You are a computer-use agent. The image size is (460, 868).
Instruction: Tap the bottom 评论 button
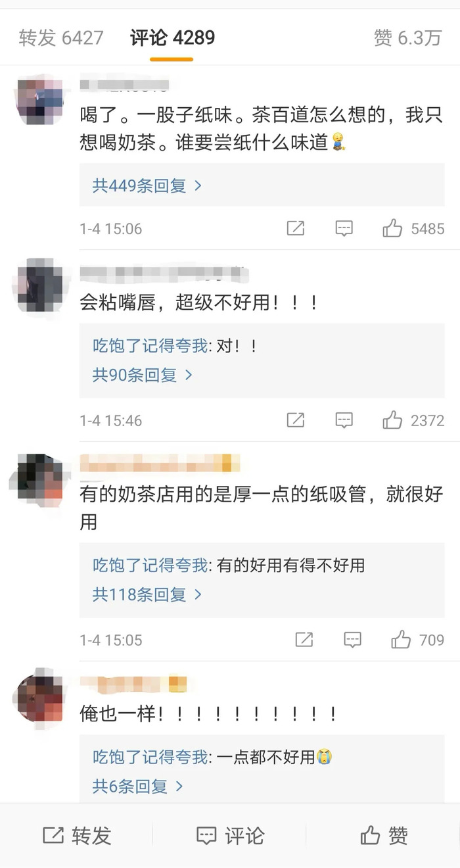pyautogui.click(x=230, y=836)
